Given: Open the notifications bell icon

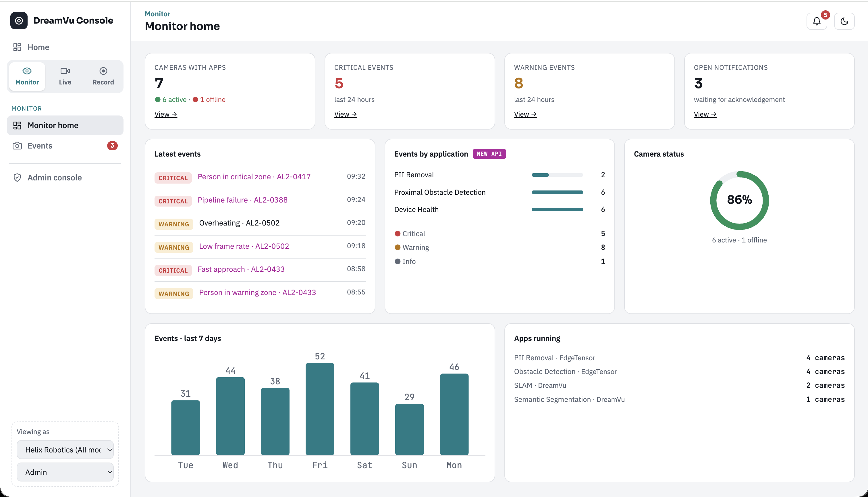Looking at the screenshot, I should (x=817, y=21).
